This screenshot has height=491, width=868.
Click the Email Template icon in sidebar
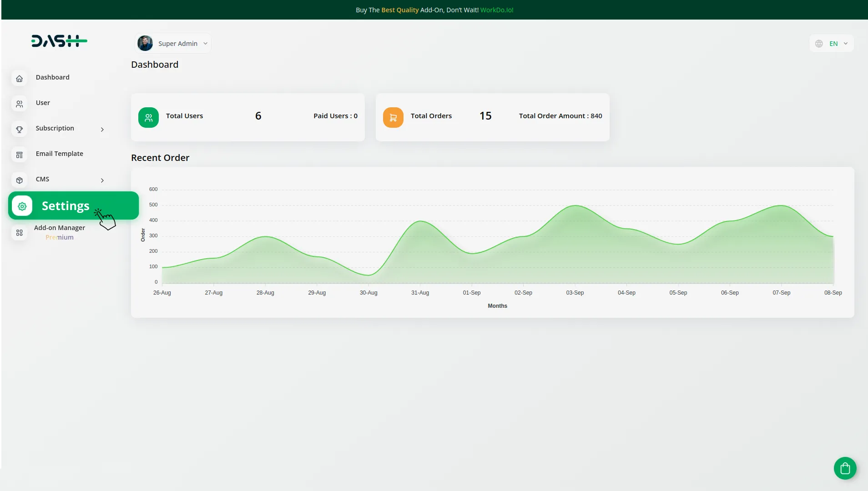[19, 155]
